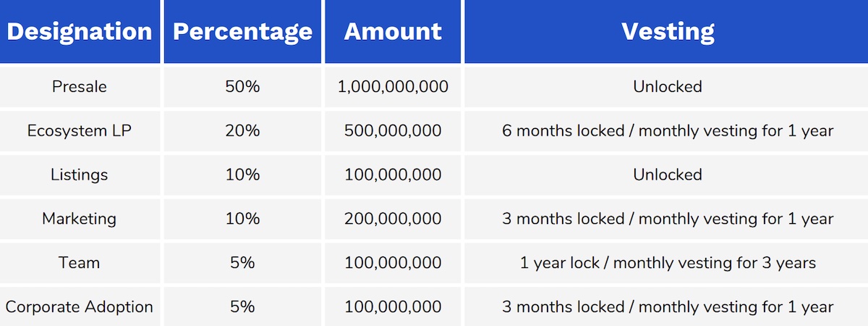Click the 6 months locked vesting text

[x=667, y=131]
